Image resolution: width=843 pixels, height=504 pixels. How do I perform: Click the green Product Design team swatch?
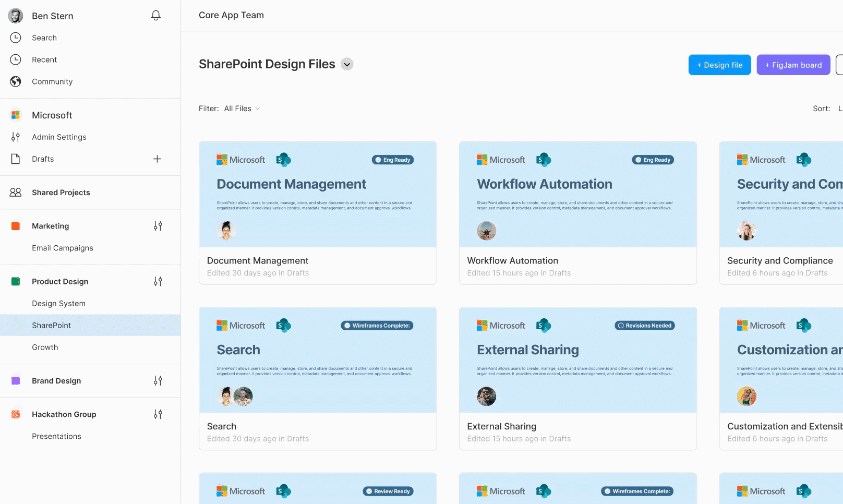16,281
